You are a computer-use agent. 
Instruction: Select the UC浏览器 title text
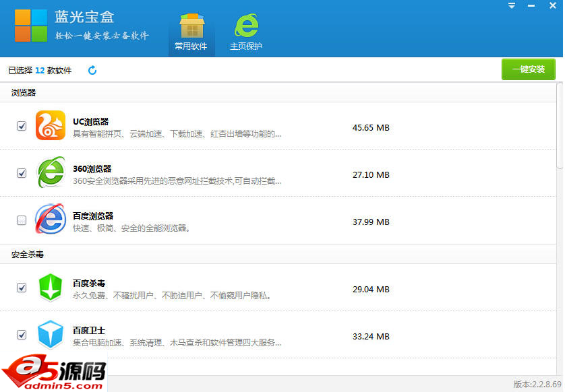pyautogui.click(x=91, y=122)
